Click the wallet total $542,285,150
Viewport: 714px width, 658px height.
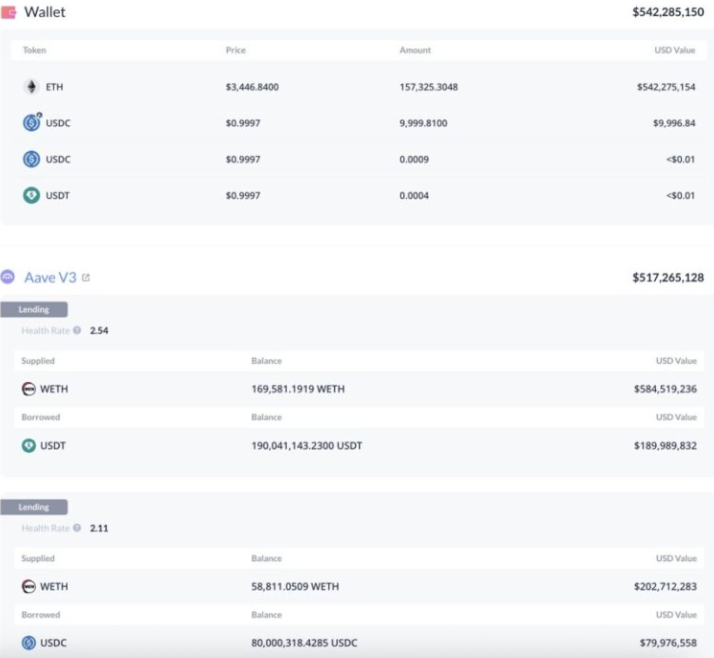[x=668, y=12]
